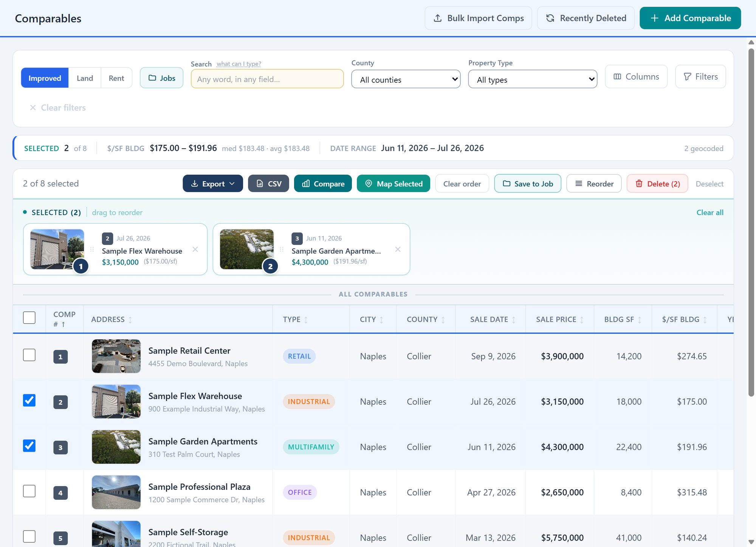Viewport: 756px width, 547px height.
Task: Toggle the select-all checkbox in the table header
Action: point(29,318)
